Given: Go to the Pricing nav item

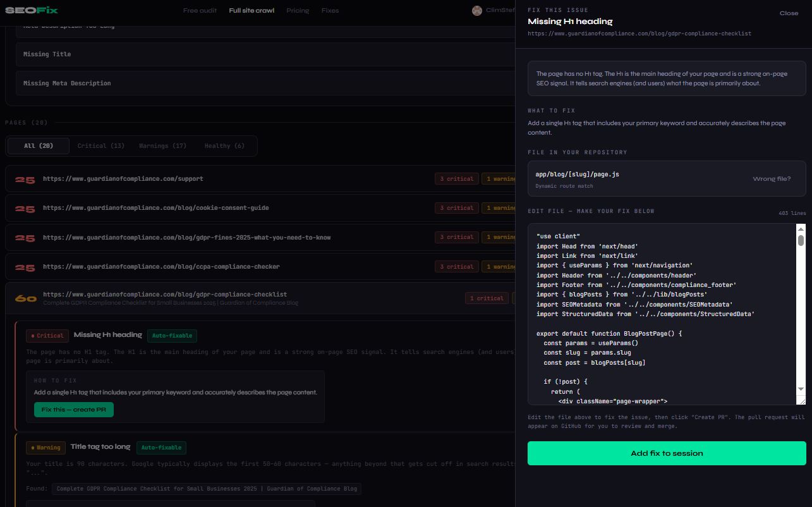Looking at the screenshot, I should (298, 10).
